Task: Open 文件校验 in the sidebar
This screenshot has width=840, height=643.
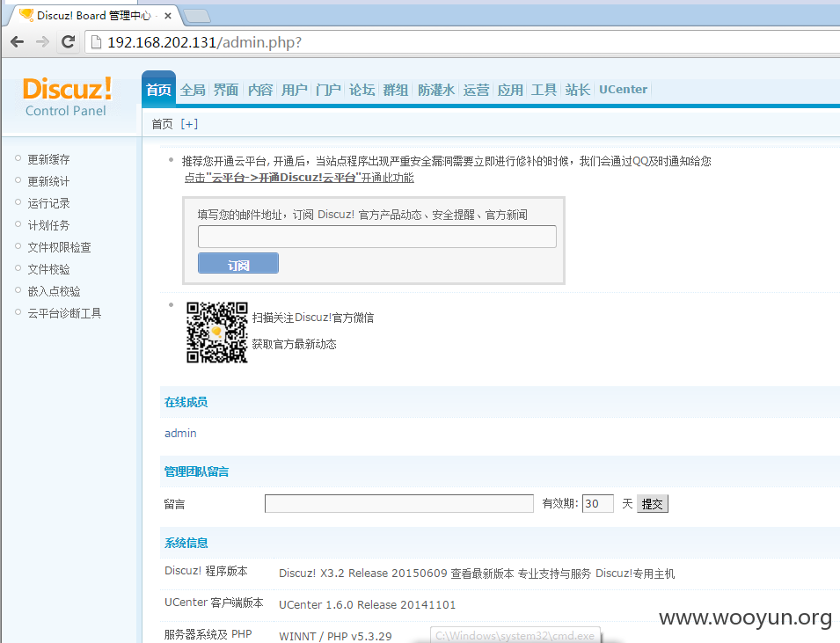Action: pos(48,269)
